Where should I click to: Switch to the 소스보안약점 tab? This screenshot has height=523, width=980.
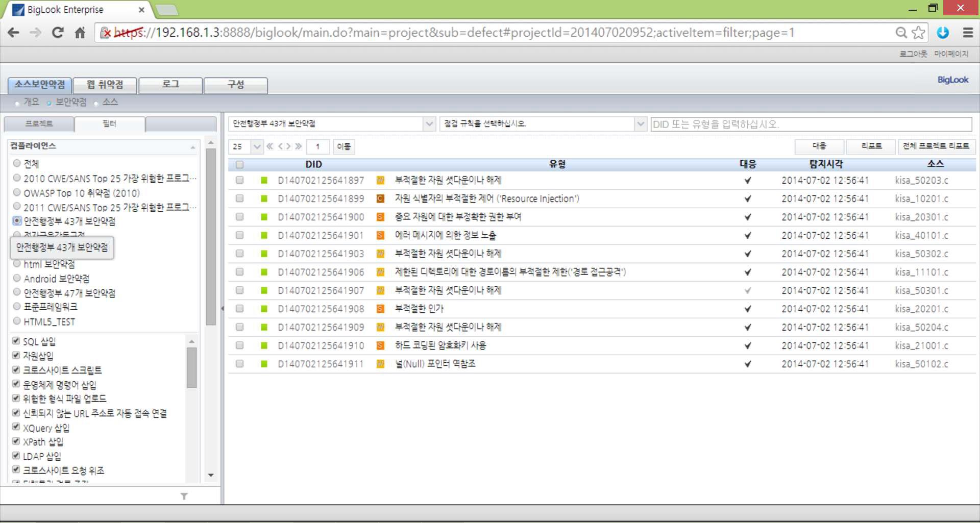[40, 85]
